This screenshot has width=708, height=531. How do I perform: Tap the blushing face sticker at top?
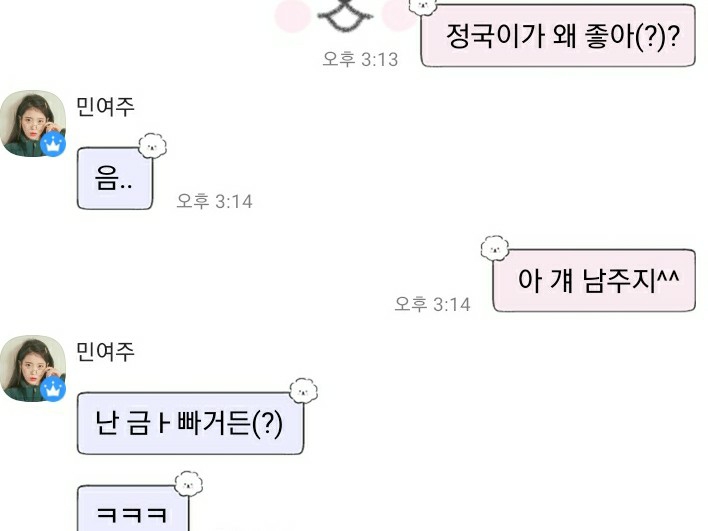pos(345,16)
